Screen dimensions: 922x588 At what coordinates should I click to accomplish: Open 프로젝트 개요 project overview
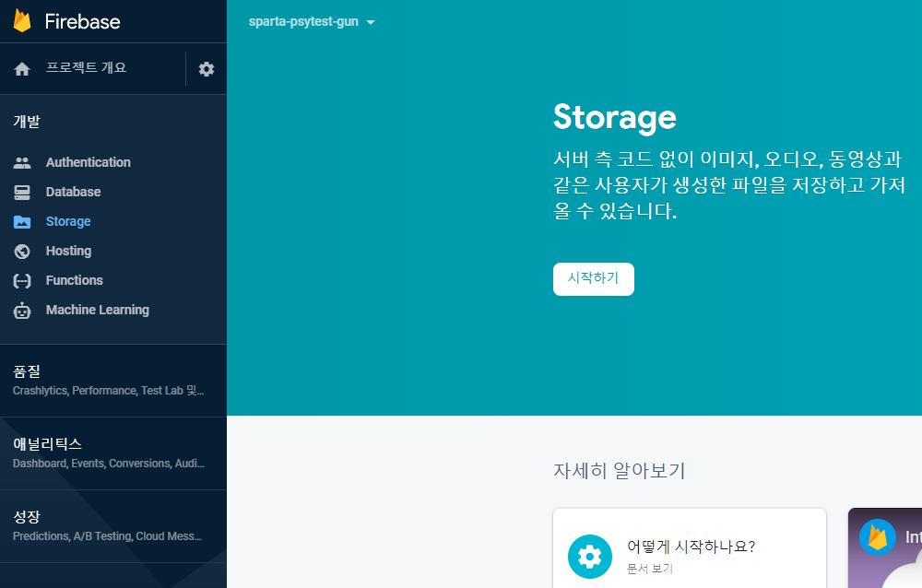[87, 67]
